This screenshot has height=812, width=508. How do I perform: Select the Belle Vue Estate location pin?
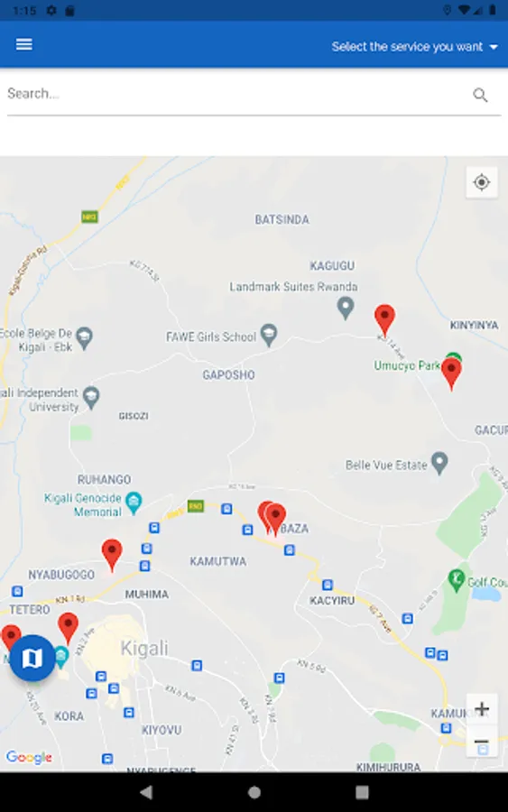(x=439, y=463)
